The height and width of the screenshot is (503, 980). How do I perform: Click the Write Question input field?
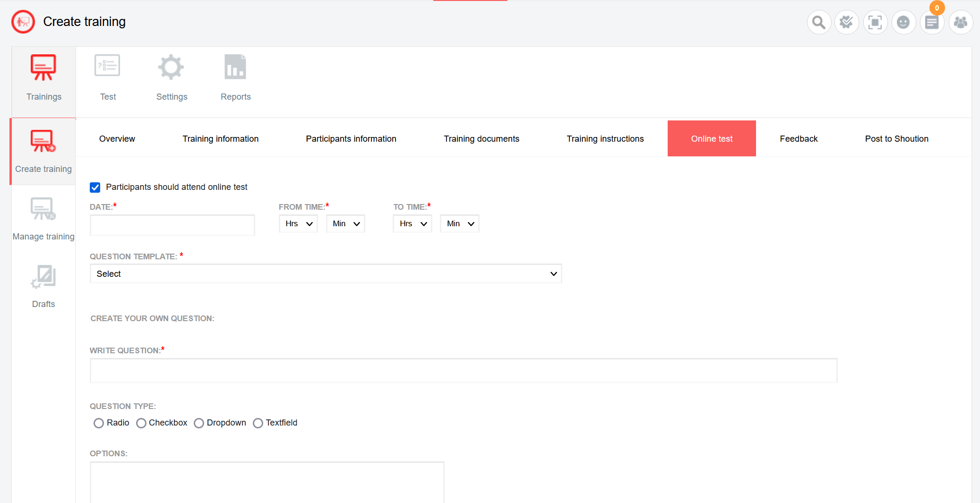coord(464,371)
